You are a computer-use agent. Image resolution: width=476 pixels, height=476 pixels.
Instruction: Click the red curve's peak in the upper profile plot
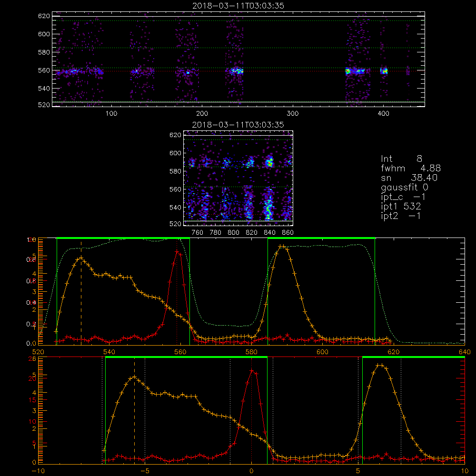click(x=177, y=251)
